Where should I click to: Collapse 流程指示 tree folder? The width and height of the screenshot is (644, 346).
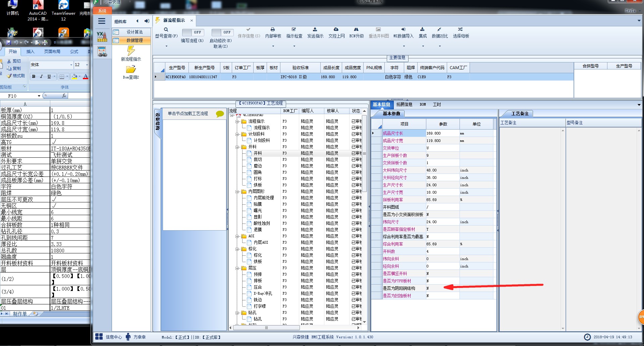237,121
